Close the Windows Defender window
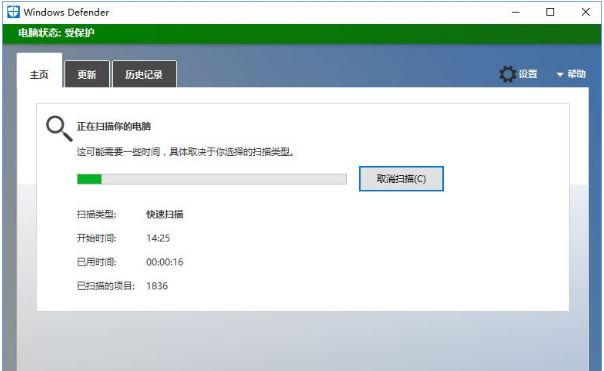This screenshot has height=371, width=604. pyautogui.click(x=586, y=12)
